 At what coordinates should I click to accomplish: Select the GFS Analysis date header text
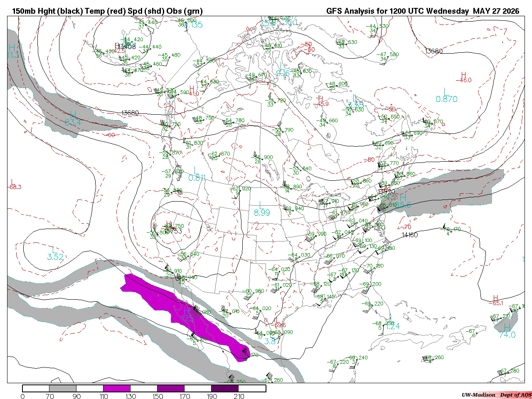(423, 11)
